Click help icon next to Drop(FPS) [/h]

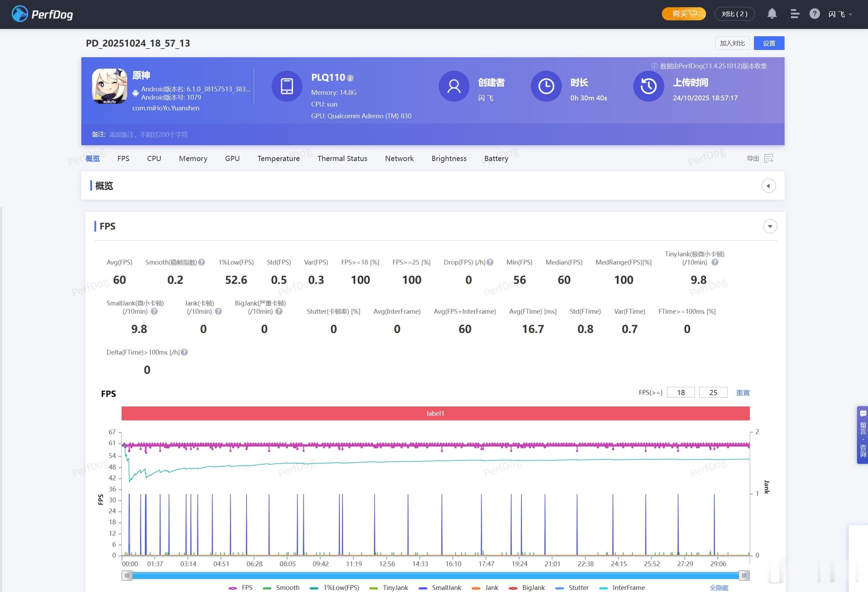coord(490,262)
